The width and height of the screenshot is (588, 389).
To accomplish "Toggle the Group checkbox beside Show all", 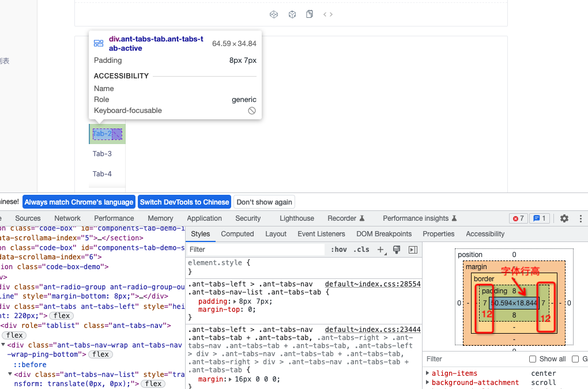I will click(575, 359).
